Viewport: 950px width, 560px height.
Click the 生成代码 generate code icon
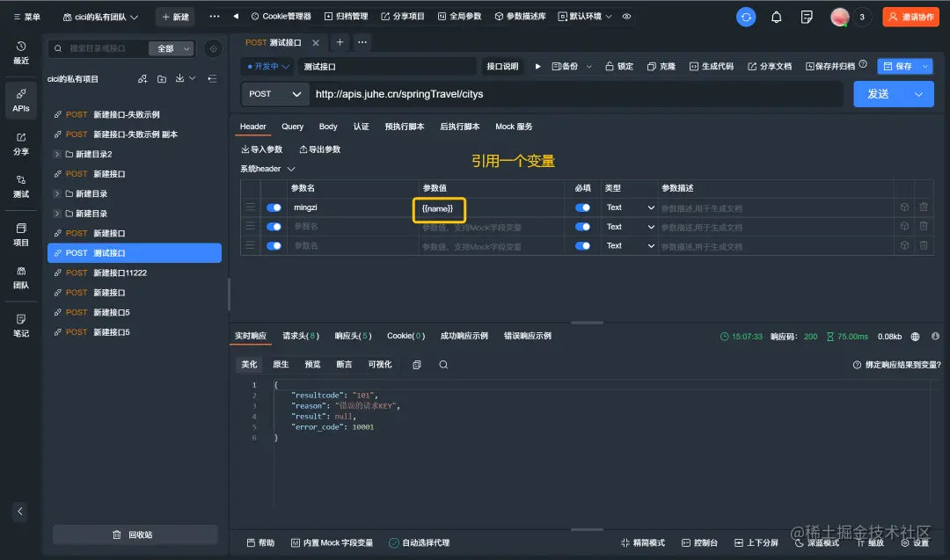click(712, 65)
